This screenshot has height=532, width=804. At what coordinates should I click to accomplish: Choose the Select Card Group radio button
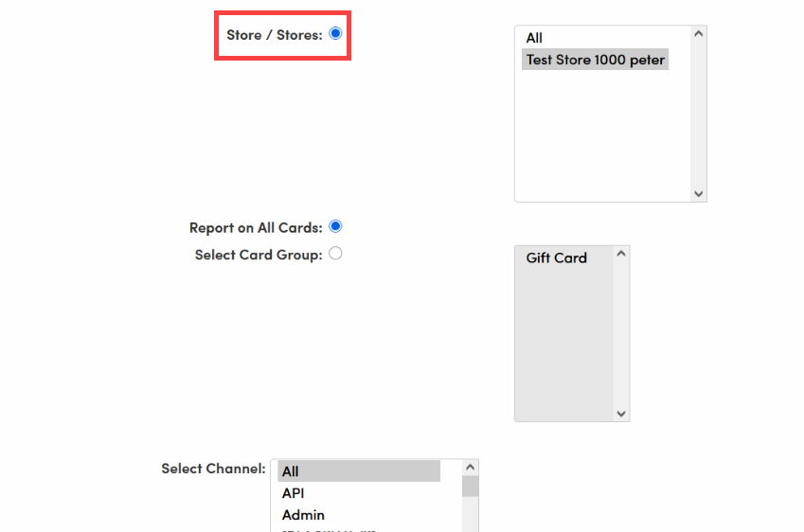[x=335, y=254]
